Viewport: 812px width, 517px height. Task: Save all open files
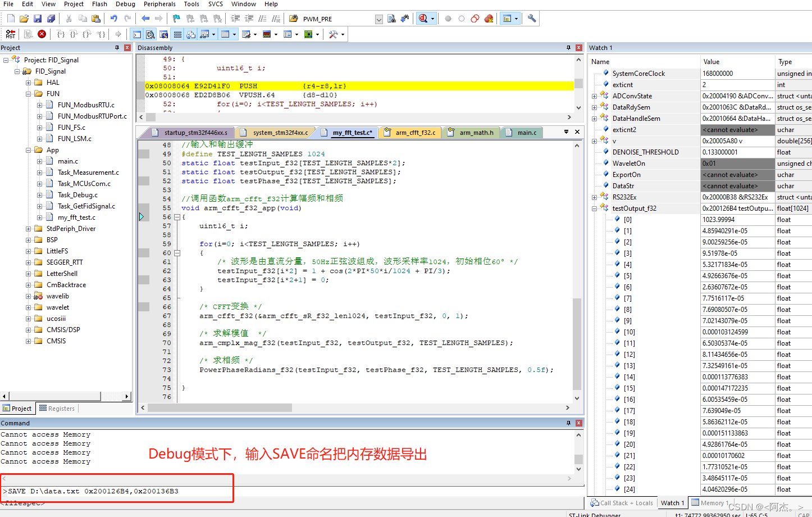pyautogui.click(x=51, y=18)
